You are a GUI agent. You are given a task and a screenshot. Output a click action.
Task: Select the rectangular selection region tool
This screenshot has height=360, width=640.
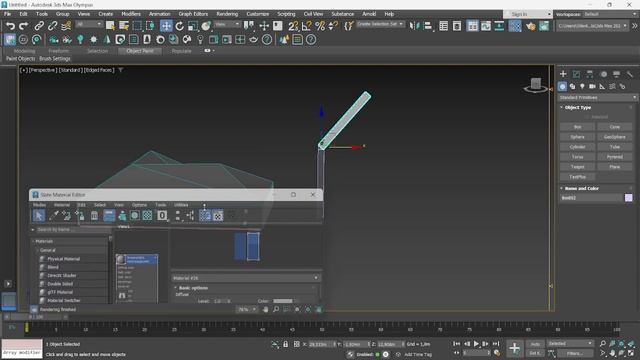click(x=137, y=26)
